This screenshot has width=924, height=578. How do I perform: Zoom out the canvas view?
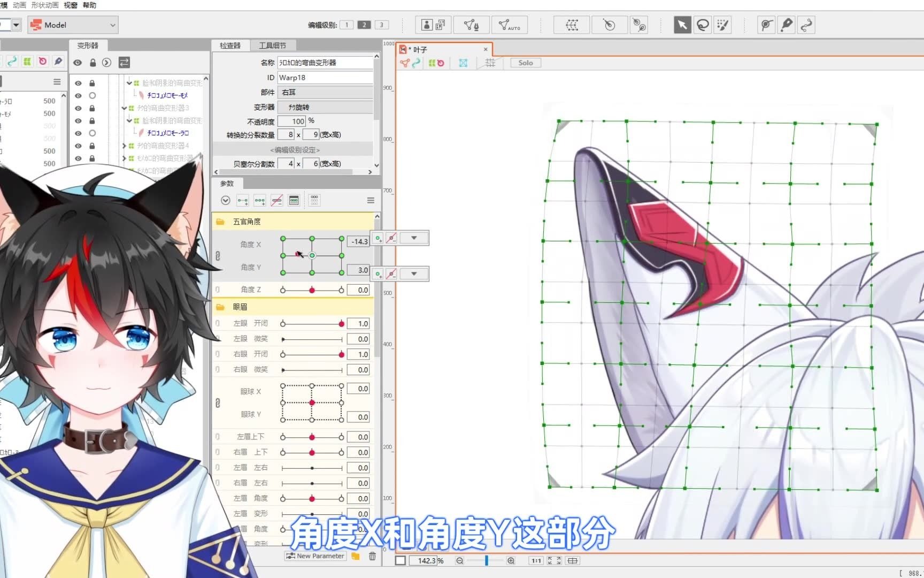459,560
